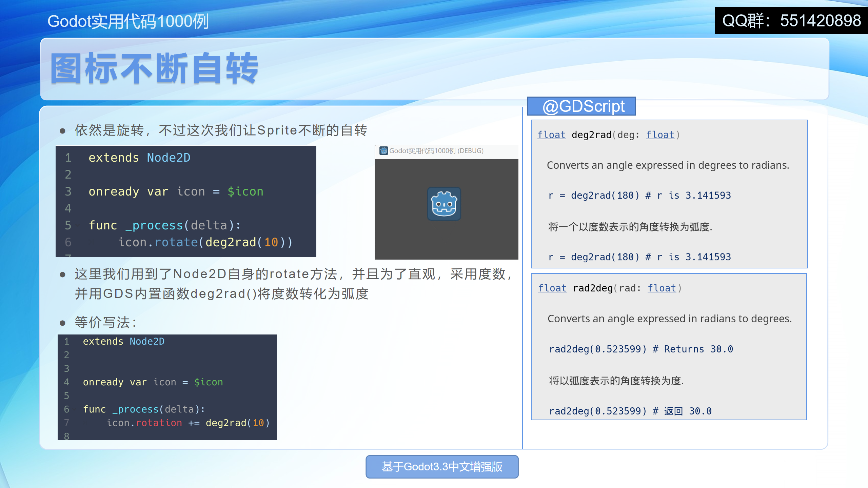Click the bullet text about Node2D自身的rotate方法
The image size is (868, 488).
[294, 274]
